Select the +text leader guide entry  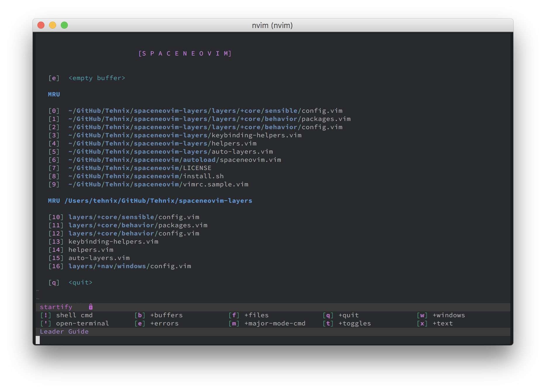[x=442, y=323]
